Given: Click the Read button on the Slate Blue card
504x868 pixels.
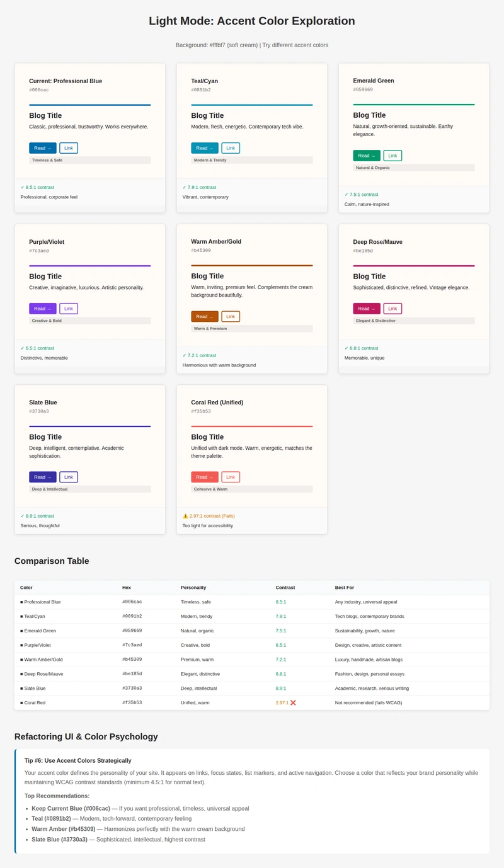Looking at the screenshot, I should click(42, 476).
